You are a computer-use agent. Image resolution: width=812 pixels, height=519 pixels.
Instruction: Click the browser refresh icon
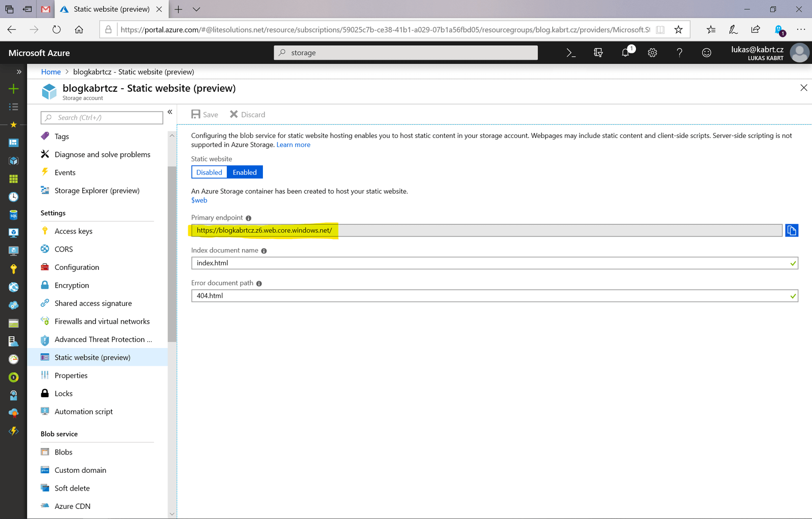pos(56,29)
